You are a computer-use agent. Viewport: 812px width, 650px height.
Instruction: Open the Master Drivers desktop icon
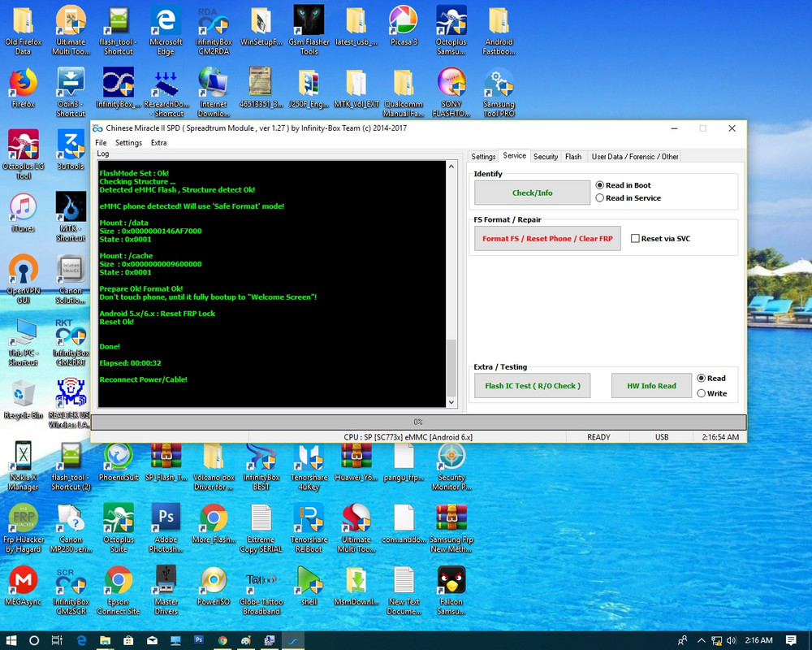pos(166,590)
